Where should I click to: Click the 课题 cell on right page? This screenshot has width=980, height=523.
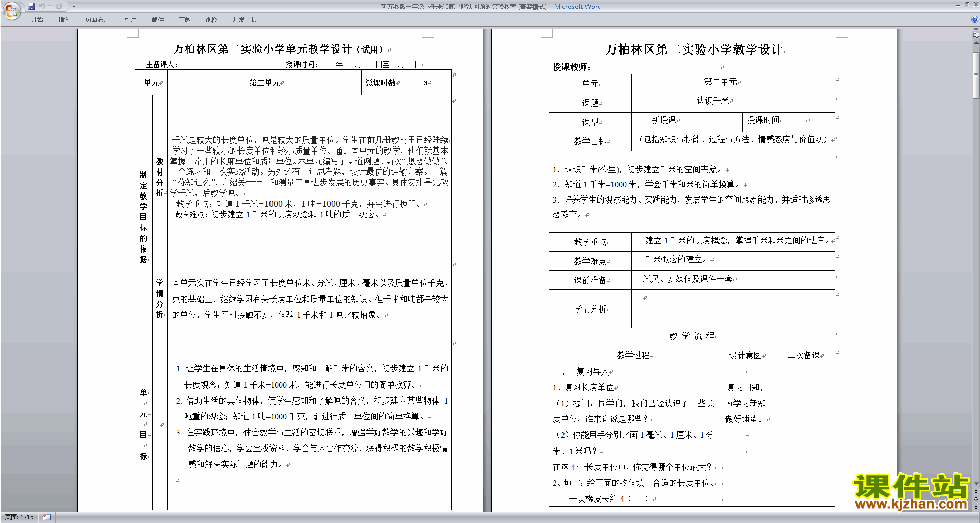click(591, 103)
